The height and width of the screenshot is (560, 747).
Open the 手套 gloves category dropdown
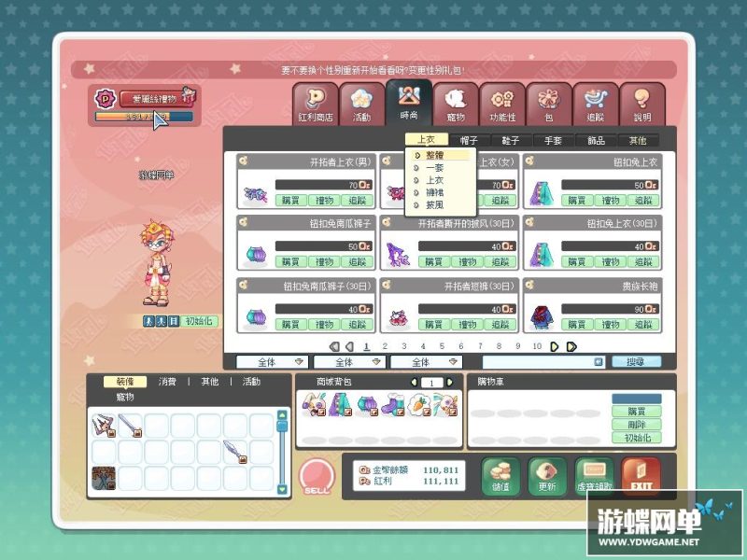click(x=553, y=140)
